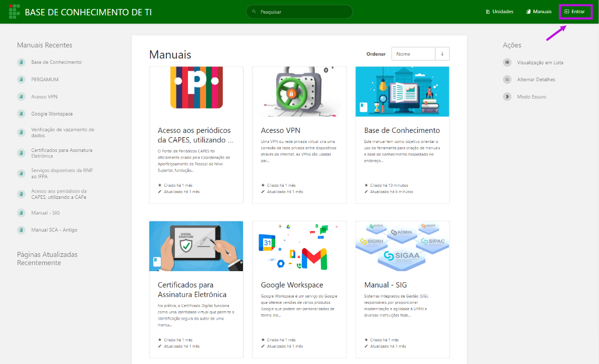Image resolution: width=599 pixels, height=364 pixels.
Task: Open Manuais in the top navigation
Action: 539,12
